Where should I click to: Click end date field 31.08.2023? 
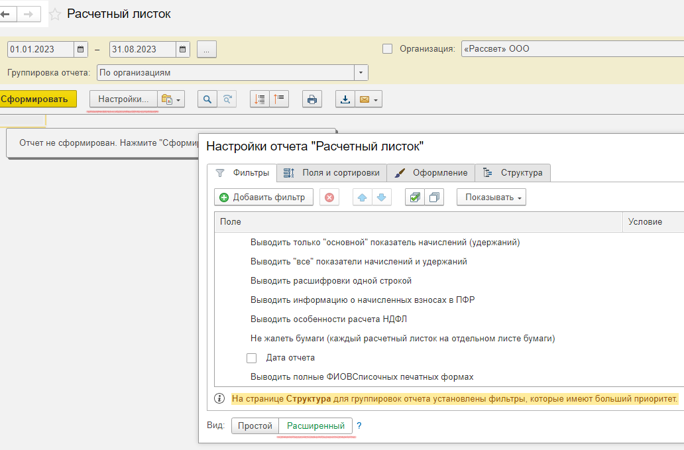pos(143,49)
